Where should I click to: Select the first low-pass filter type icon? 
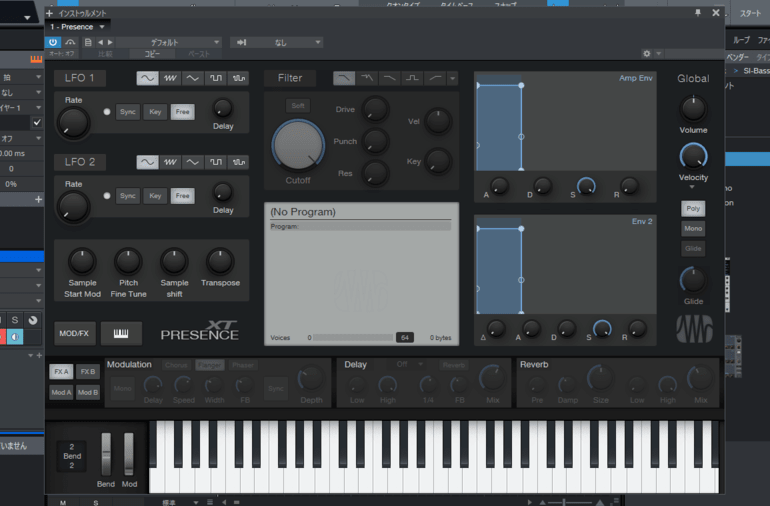(x=343, y=78)
